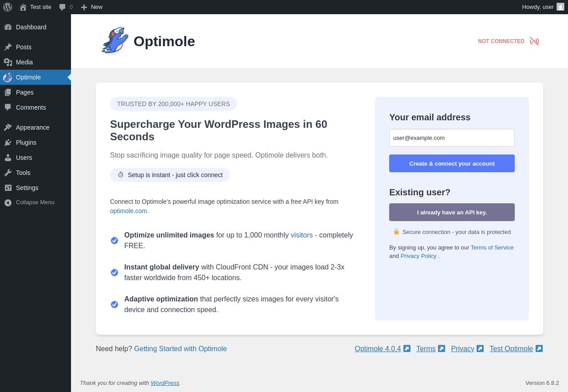Image resolution: width=568 pixels, height=392 pixels.
Task: Click the plus icon next to New
Action: click(84, 7)
